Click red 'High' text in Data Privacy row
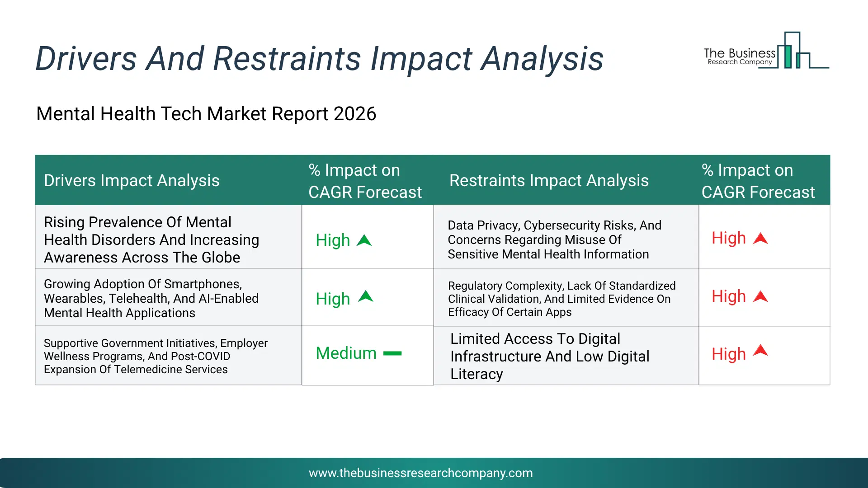 click(x=729, y=238)
